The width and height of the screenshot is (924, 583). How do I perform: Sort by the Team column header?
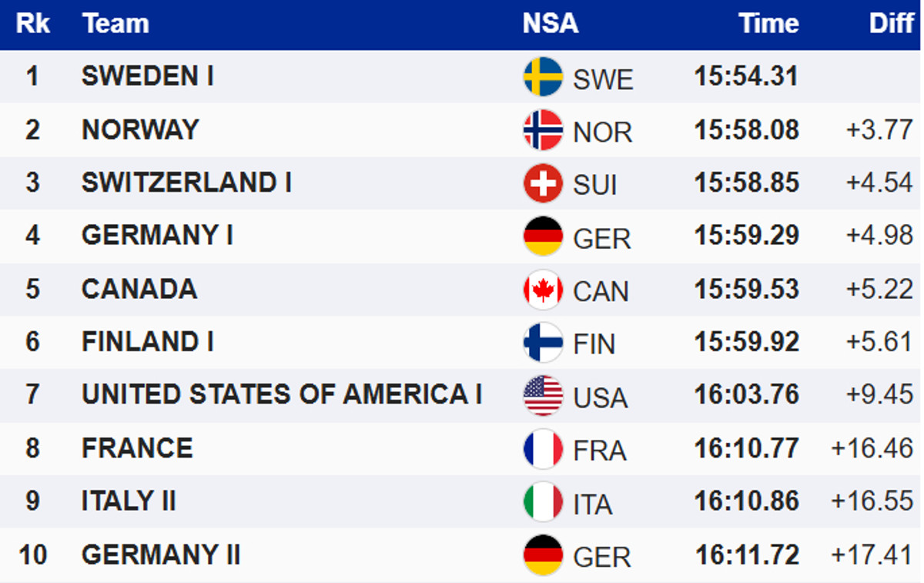[115, 24]
